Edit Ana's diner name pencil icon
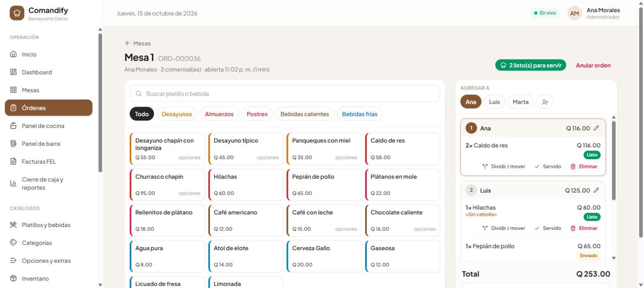644x288 pixels. point(596,128)
